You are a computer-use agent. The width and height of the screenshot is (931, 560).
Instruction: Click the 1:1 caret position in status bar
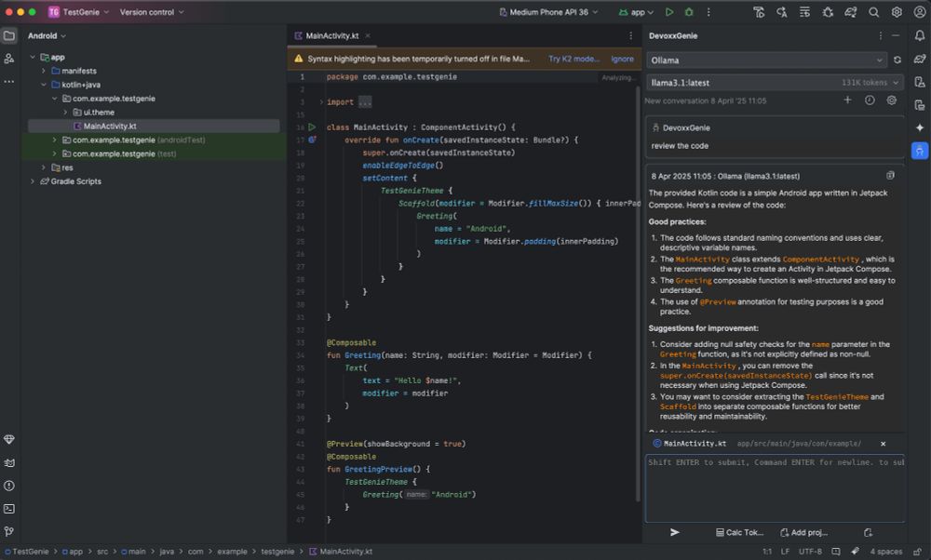(x=767, y=552)
